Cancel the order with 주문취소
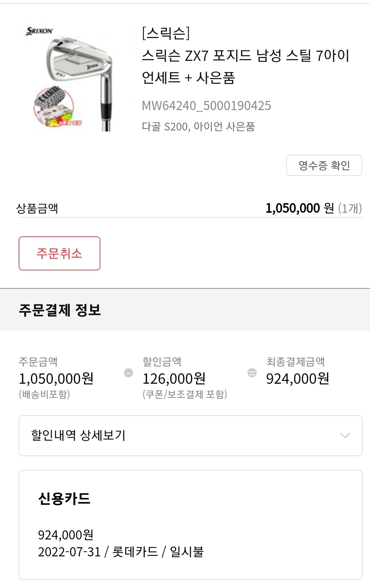Viewport: 370px width, 588px height. tap(59, 253)
